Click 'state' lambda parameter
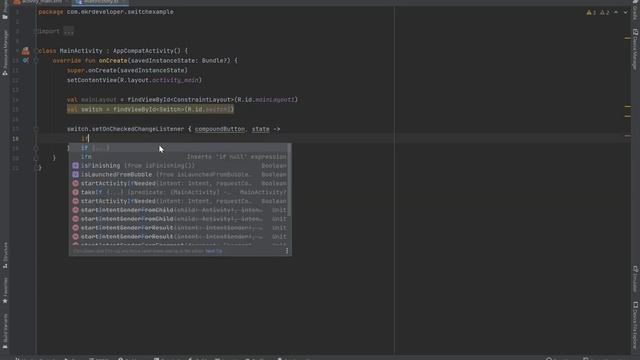This screenshot has height=360, width=640. 260,129
